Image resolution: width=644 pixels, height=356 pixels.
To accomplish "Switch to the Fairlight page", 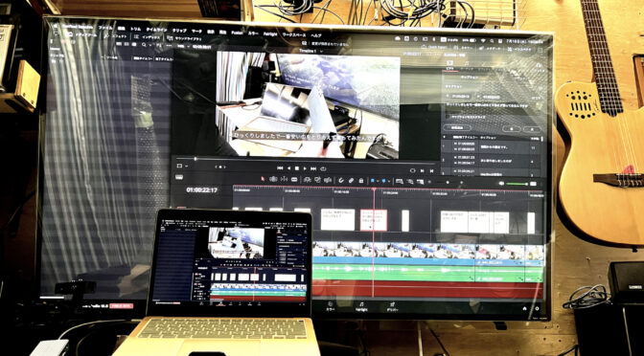I will pyautogui.click(x=361, y=306).
